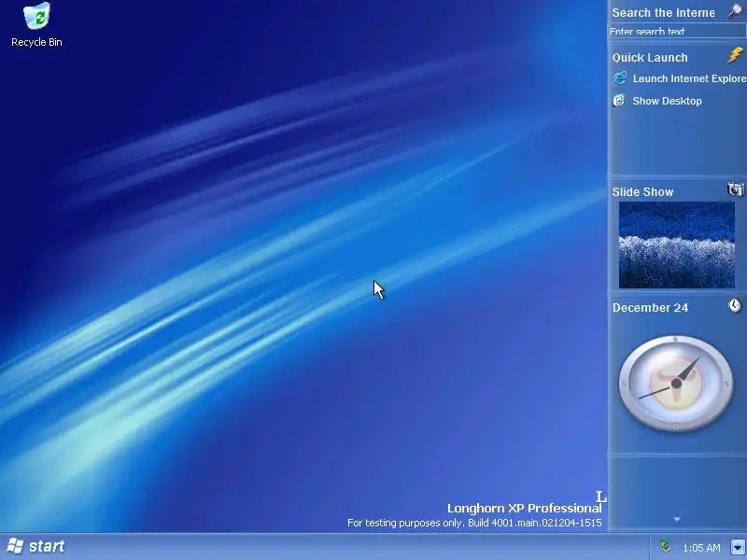Click the Slide Show picture thumbnail
The width and height of the screenshot is (747, 560).
tap(676, 245)
